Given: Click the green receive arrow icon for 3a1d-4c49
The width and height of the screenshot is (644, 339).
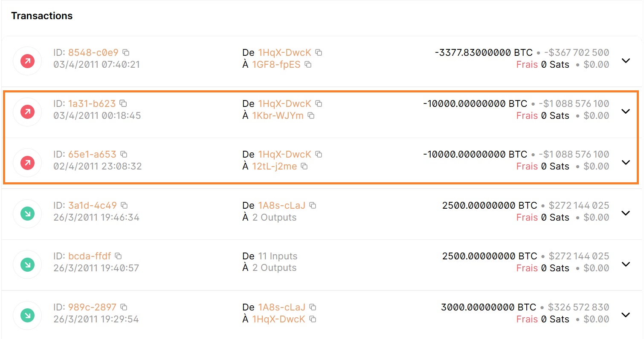Looking at the screenshot, I should point(27,213).
